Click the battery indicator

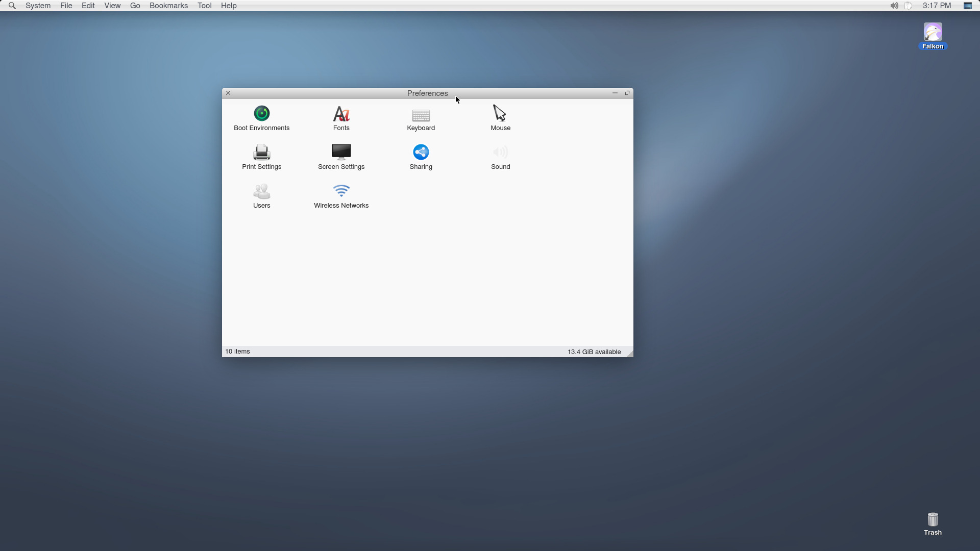click(909, 6)
